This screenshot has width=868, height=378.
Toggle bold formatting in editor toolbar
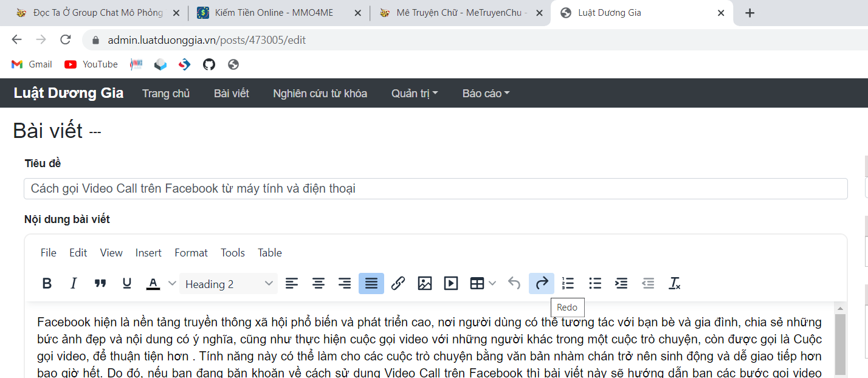[47, 283]
